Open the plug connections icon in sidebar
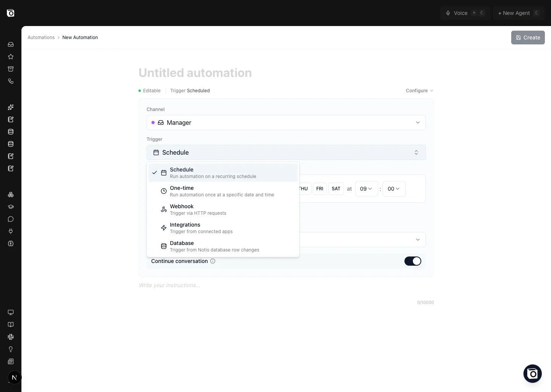 point(11,231)
